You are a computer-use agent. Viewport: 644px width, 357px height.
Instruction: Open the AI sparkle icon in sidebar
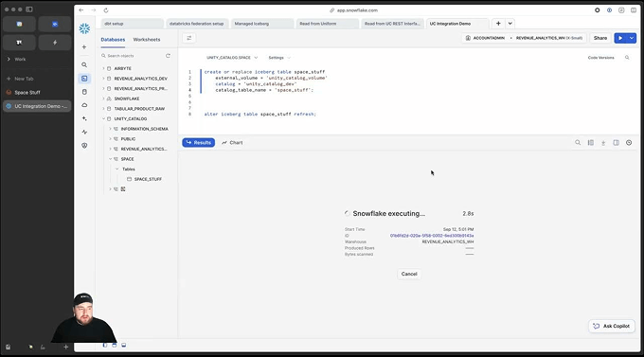click(84, 118)
